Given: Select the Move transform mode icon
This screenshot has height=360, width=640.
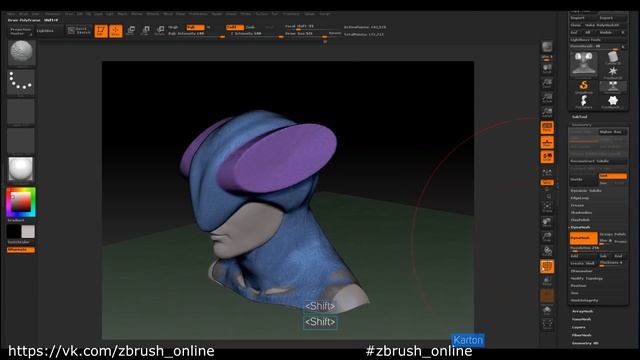Looking at the screenshot, I should point(131,31).
